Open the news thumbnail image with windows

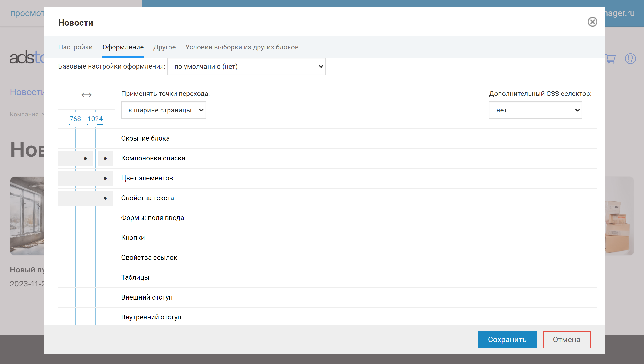[x=27, y=216]
